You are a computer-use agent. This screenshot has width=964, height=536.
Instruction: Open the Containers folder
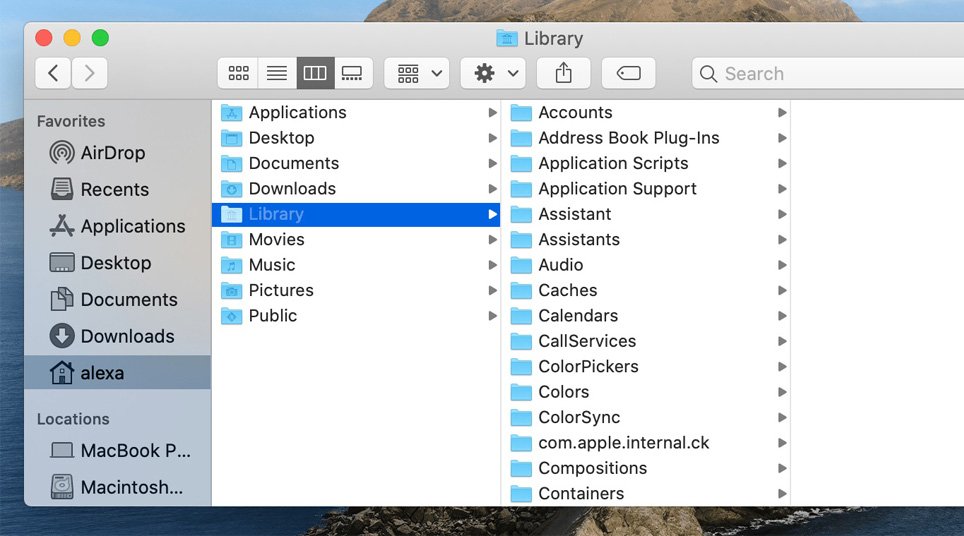click(x=580, y=493)
